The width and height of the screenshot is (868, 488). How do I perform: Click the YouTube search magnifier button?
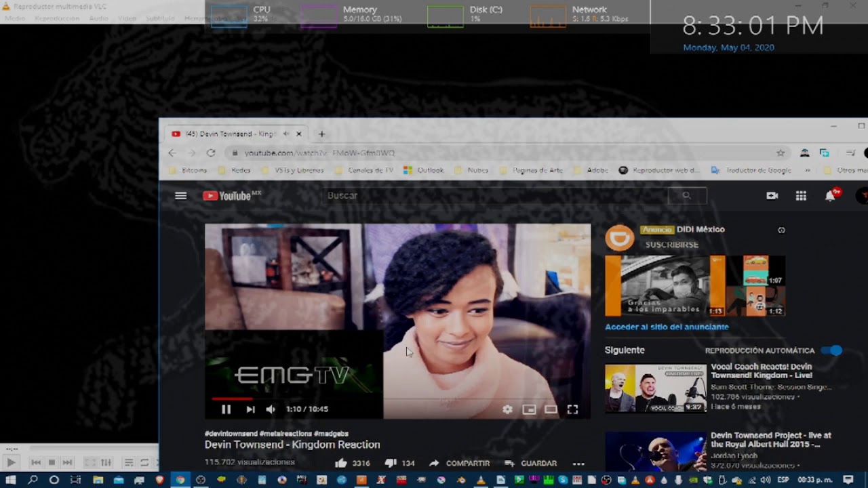click(687, 196)
